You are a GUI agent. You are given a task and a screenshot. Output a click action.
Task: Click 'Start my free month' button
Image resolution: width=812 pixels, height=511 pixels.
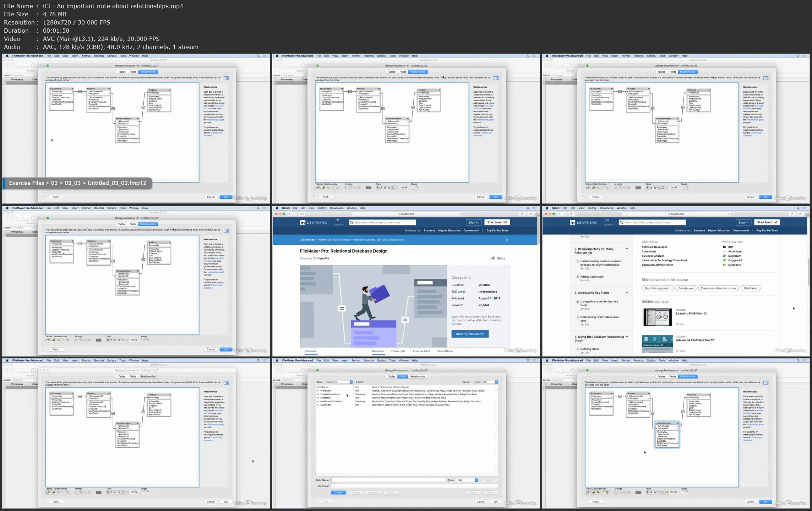[470, 334]
